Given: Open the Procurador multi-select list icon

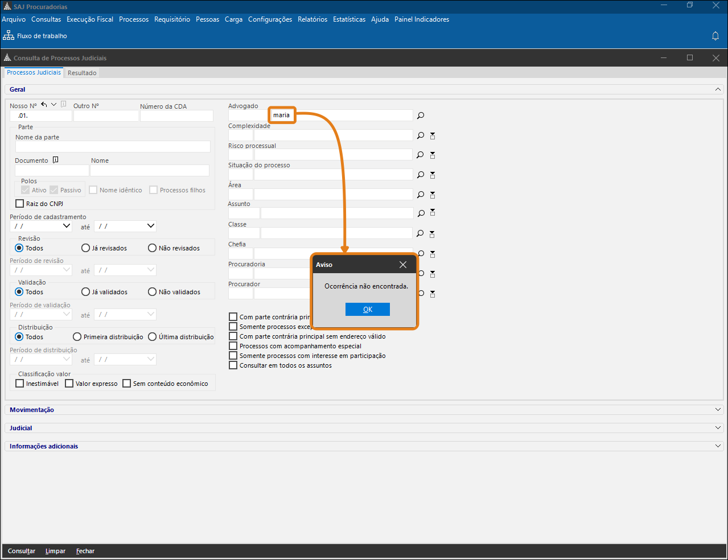Looking at the screenshot, I should point(433,294).
